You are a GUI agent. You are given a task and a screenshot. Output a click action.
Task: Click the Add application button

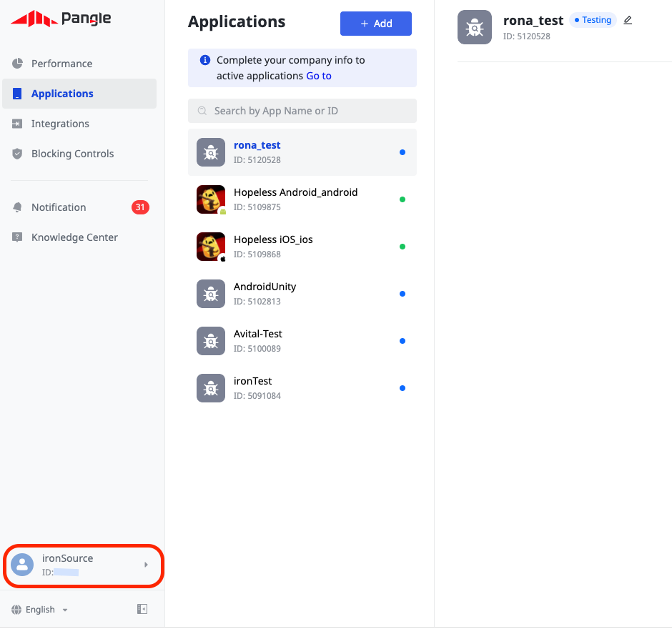tap(376, 24)
